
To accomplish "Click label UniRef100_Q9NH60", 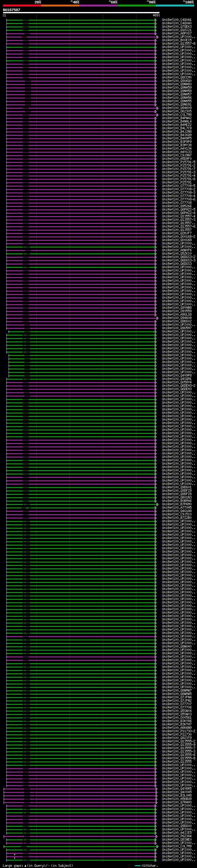I will [x=177, y=84].
